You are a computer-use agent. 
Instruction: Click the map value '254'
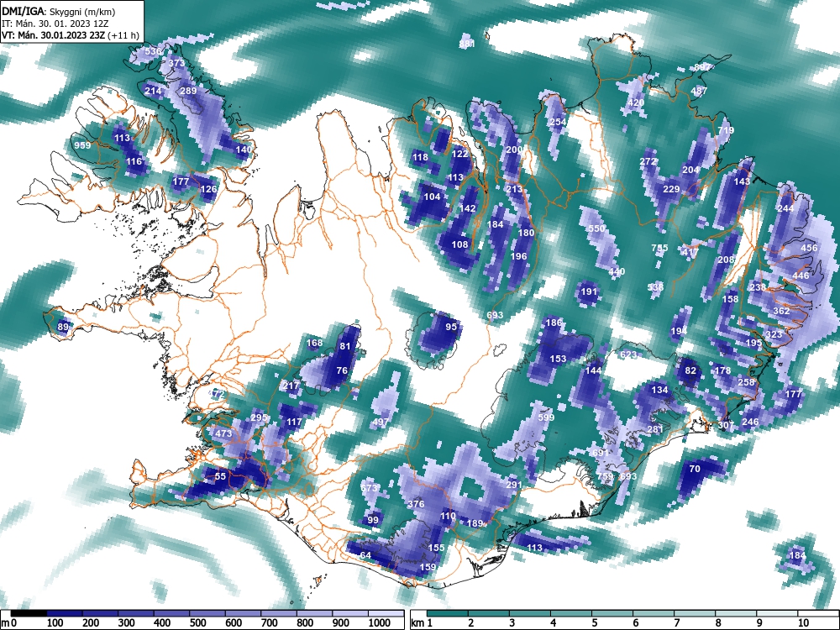(x=558, y=122)
